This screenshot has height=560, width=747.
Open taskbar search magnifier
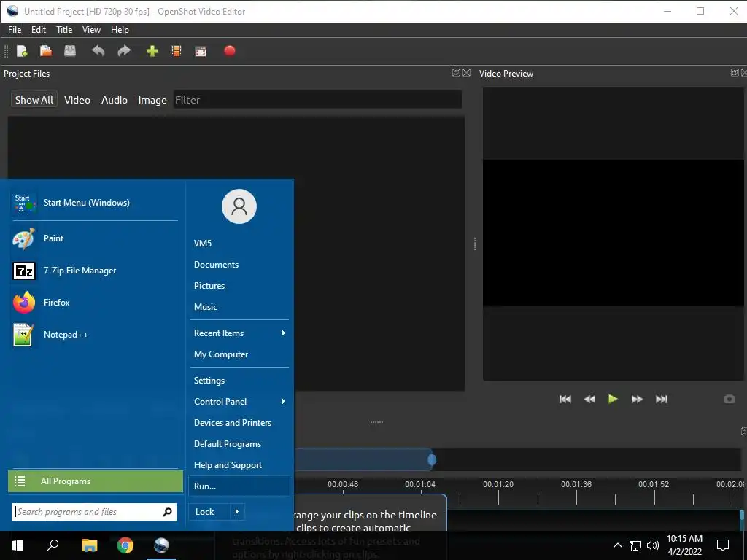tap(53, 545)
